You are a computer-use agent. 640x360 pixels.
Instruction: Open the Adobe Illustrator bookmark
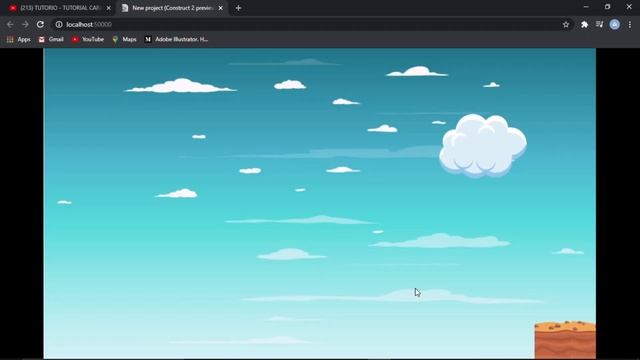176,39
